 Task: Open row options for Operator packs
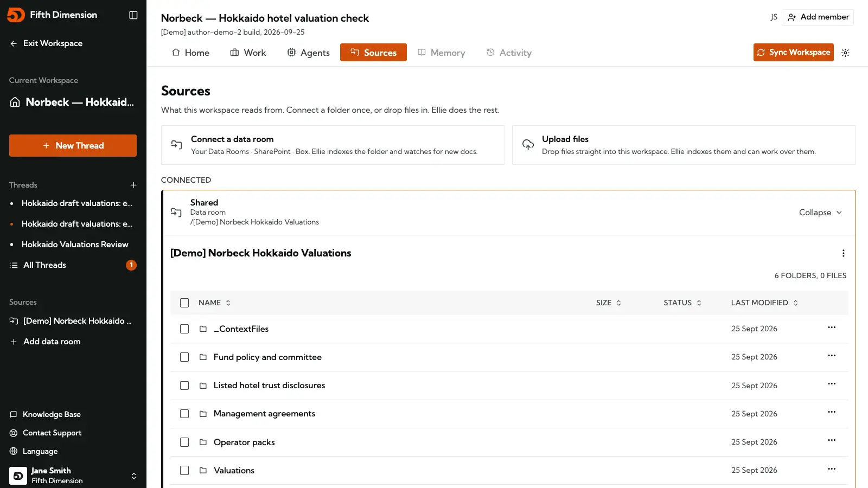pos(832,440)
